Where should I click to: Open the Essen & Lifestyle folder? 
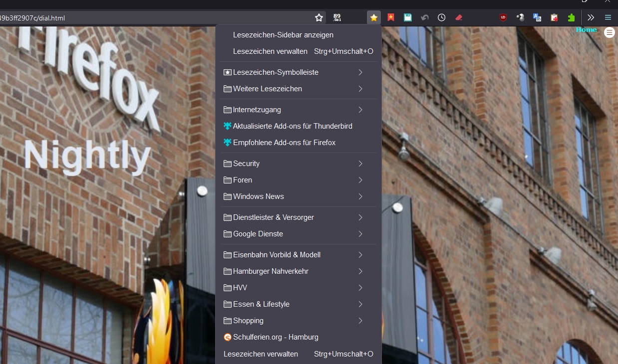click(x=299, y=304)
